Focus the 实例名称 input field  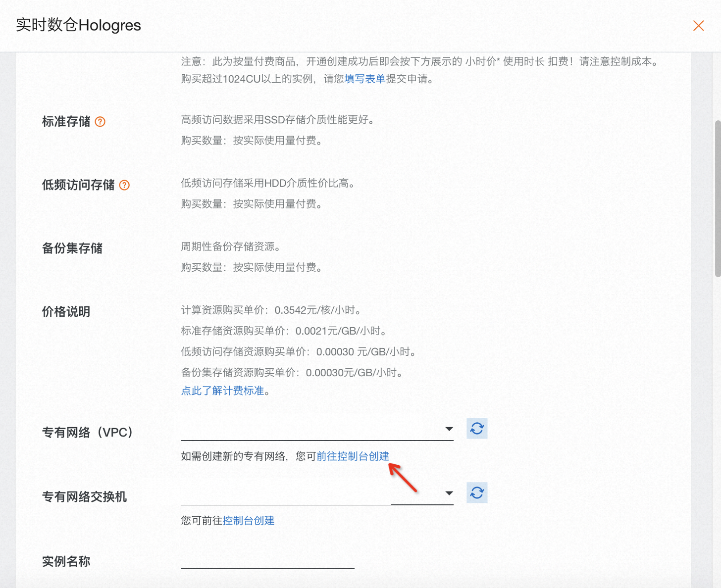(x=267, y=560)
